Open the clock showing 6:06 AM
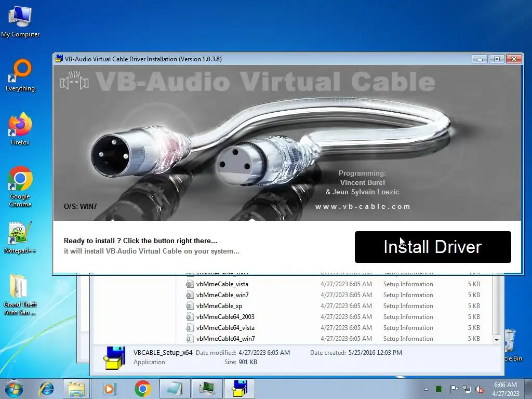 coord(506,389)
